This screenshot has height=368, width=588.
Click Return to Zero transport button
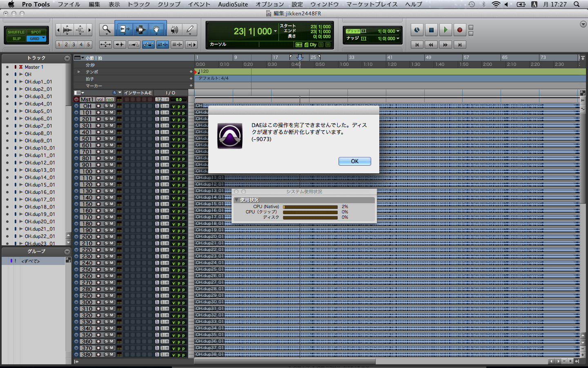[417, 45]
